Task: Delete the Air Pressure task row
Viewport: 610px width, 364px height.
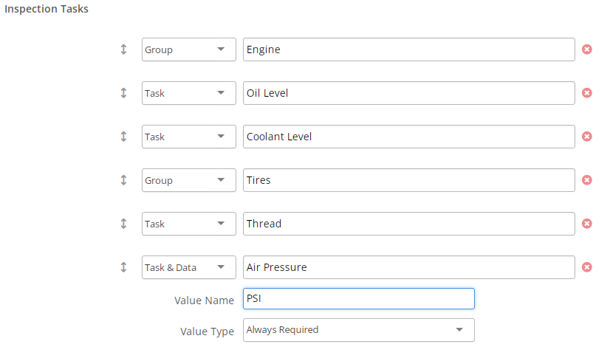Action: click(587, 267)
